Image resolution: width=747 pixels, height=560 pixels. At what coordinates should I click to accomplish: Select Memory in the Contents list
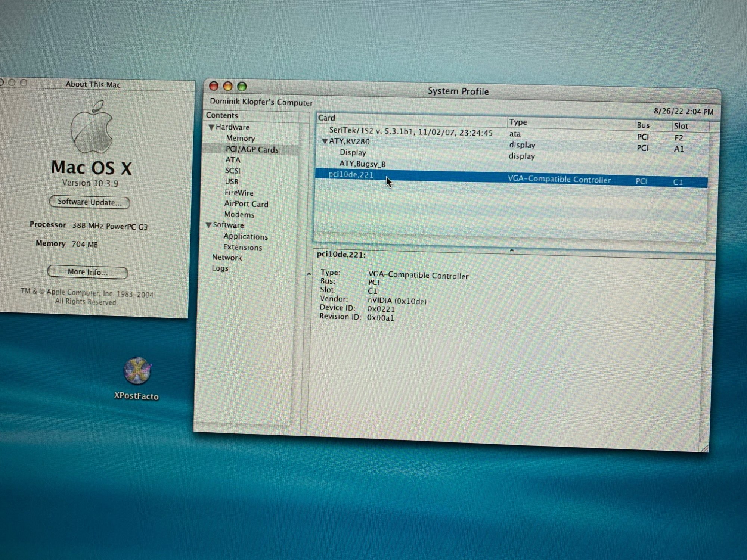241,138
